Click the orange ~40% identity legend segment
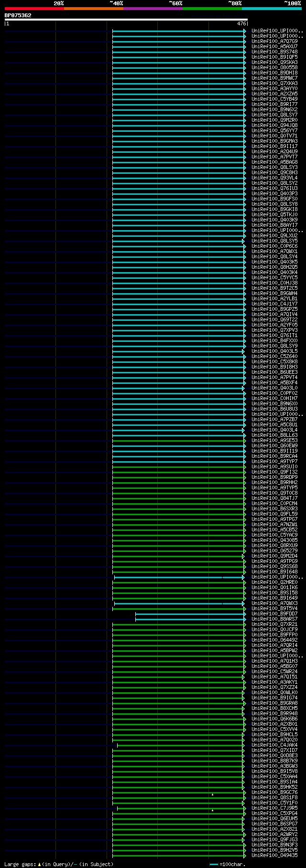The width and height of the screenshot is (306, 868). [93, 9]
